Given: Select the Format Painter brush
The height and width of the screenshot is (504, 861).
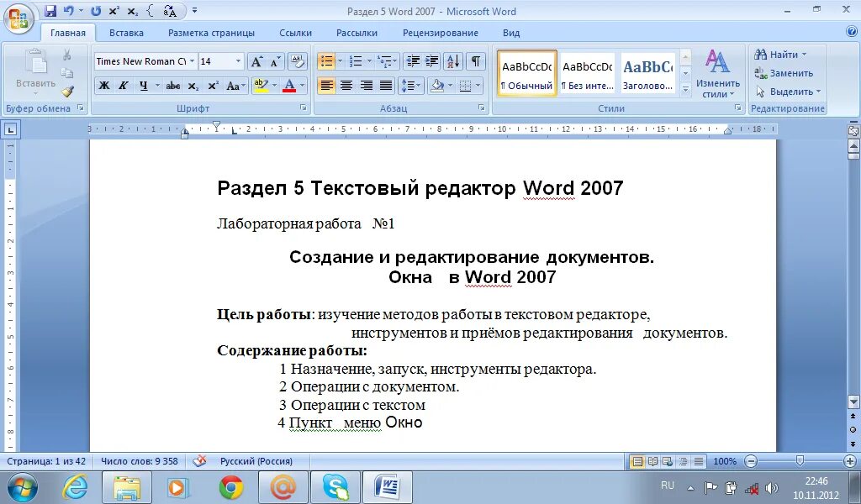Looking at the screenshot, I should coord(67,91).
